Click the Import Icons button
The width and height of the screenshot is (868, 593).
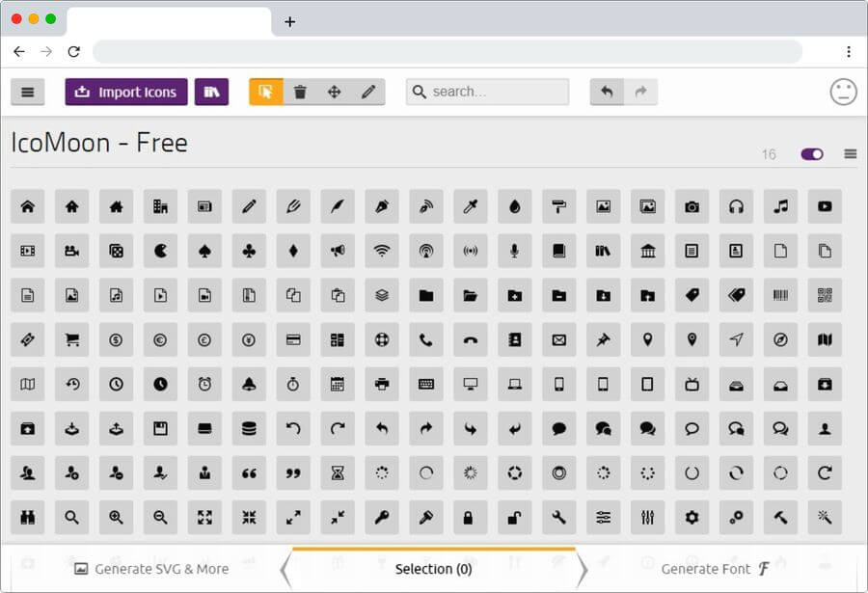[126, 92]
